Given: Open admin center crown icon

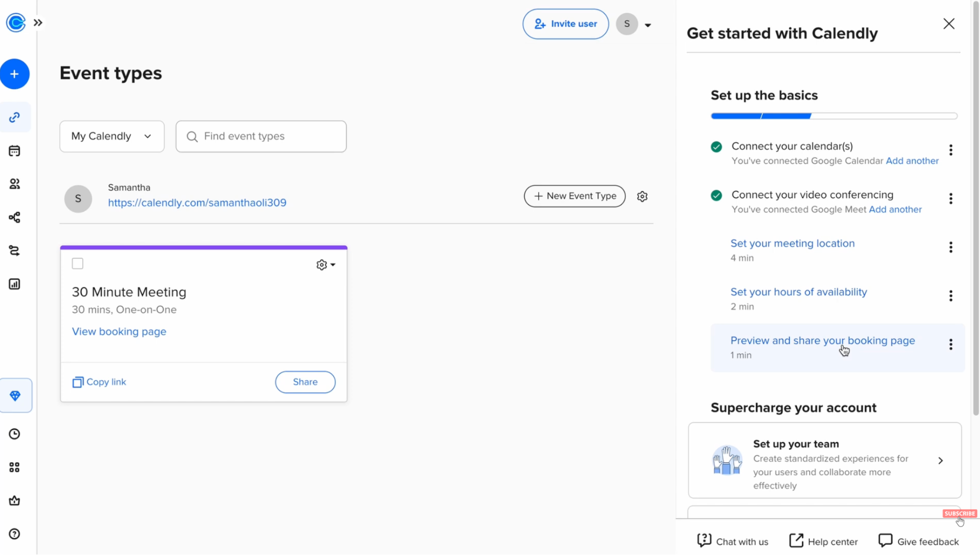Looking at the screenshot, I should point(15,501).
